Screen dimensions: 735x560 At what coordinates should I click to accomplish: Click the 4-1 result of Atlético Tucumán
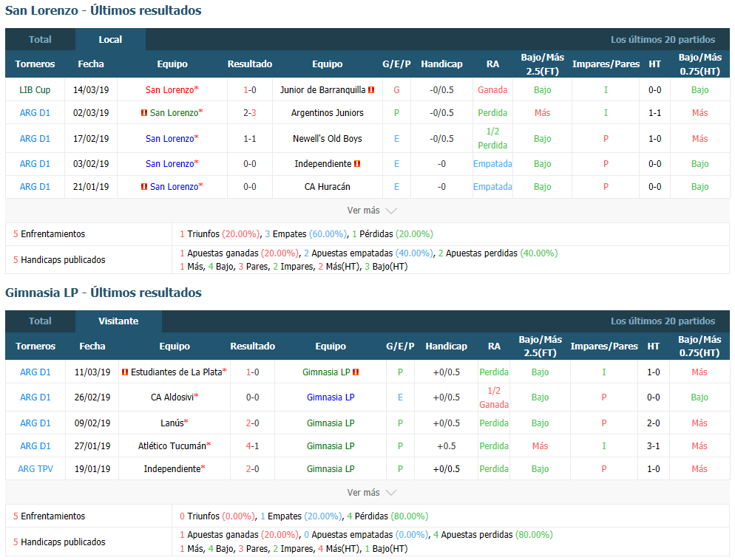(x=253, y=445)
